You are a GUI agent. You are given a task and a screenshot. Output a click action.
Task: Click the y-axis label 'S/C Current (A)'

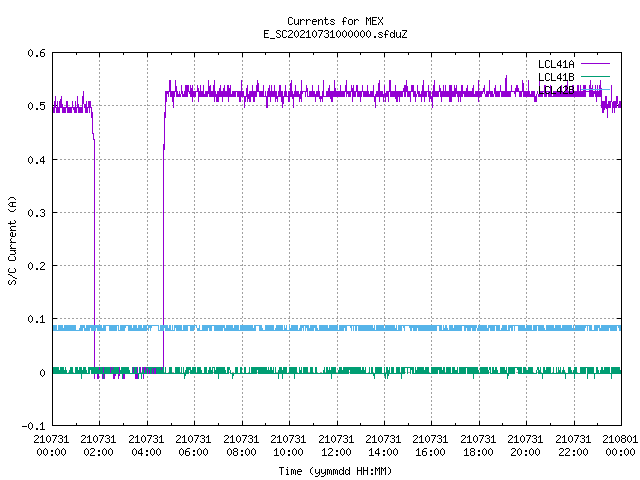point(12,240)
